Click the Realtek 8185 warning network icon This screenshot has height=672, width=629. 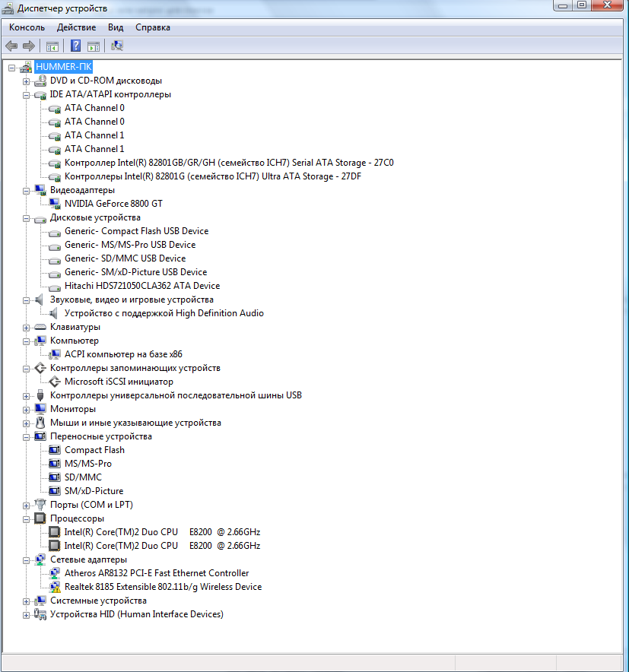point(55,587)
